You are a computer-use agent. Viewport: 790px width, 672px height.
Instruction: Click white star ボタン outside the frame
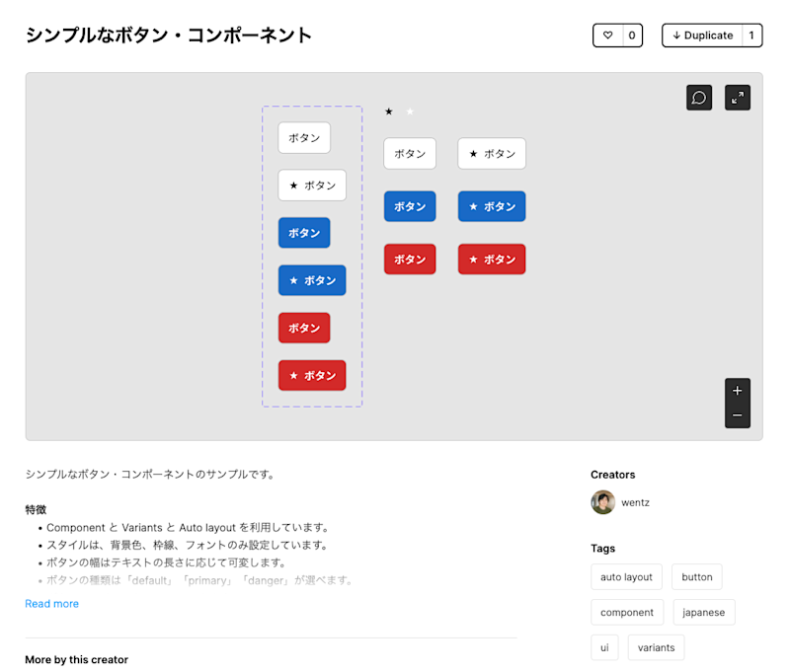(492, 154)
